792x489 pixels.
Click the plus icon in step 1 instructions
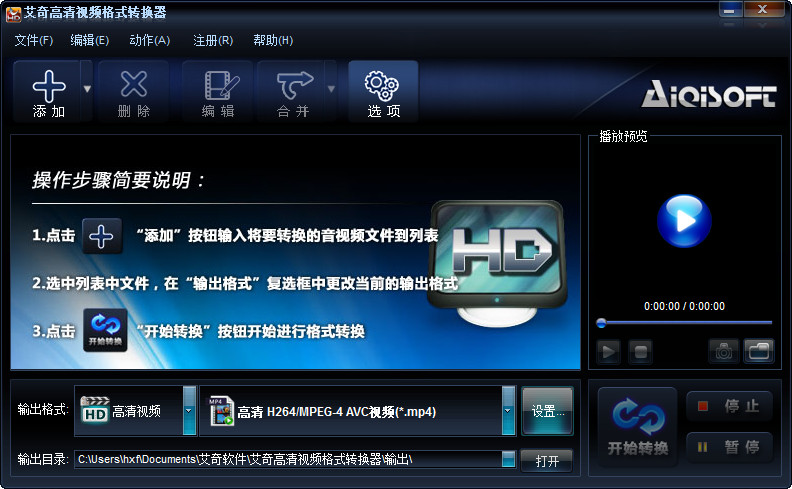[x=102, y=236]
